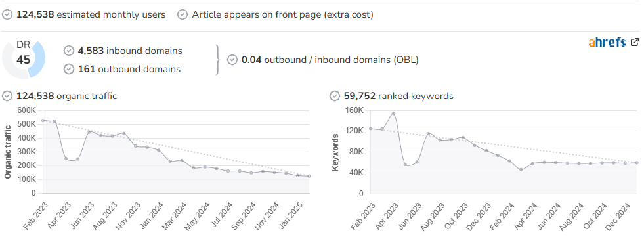
Task: Click '4,583 inbound domains' value
Action: (130, 51)
